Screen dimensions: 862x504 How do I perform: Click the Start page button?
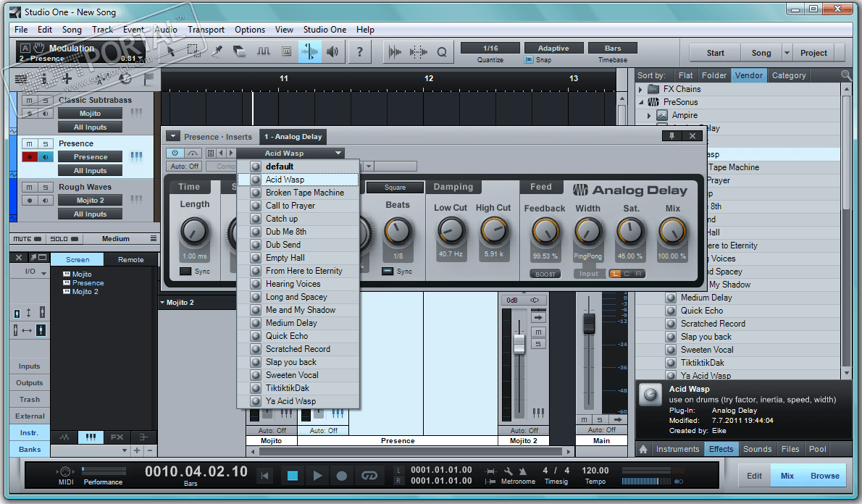(715, 53)
